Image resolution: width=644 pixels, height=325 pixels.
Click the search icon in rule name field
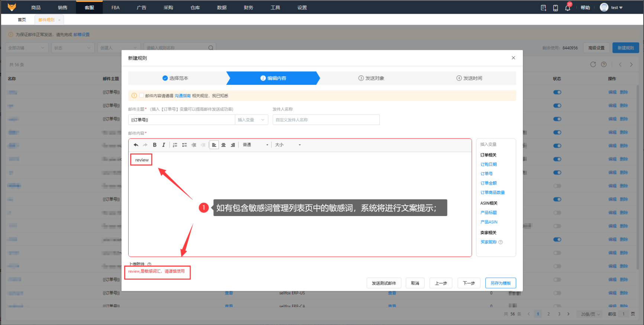pyautogui.click(x=211, y=48)
